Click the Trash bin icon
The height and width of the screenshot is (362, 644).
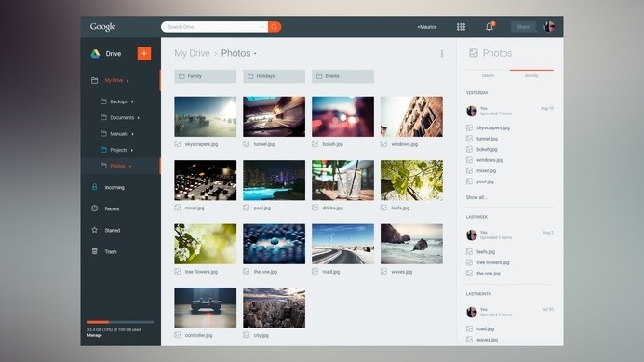tap(95, 251)
